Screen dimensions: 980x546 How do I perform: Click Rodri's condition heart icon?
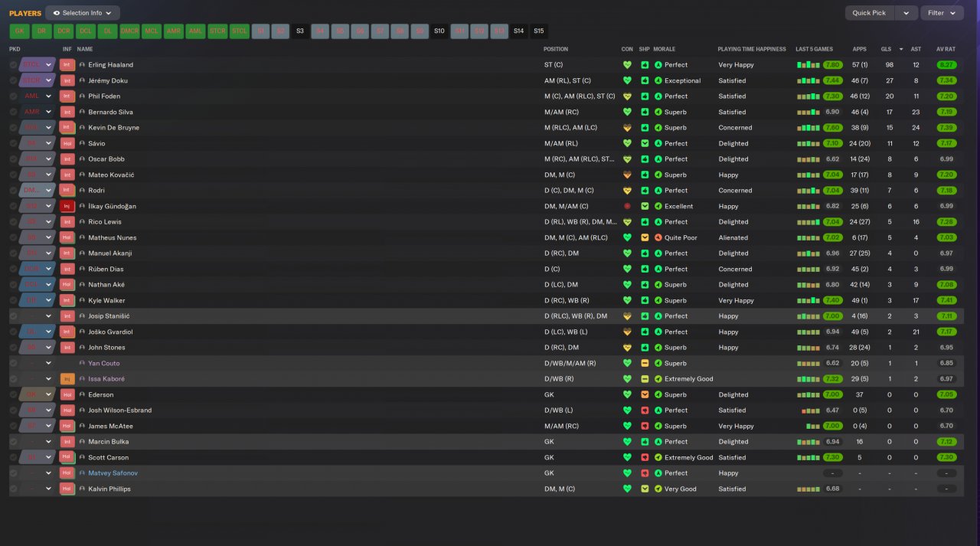(627, 191)
